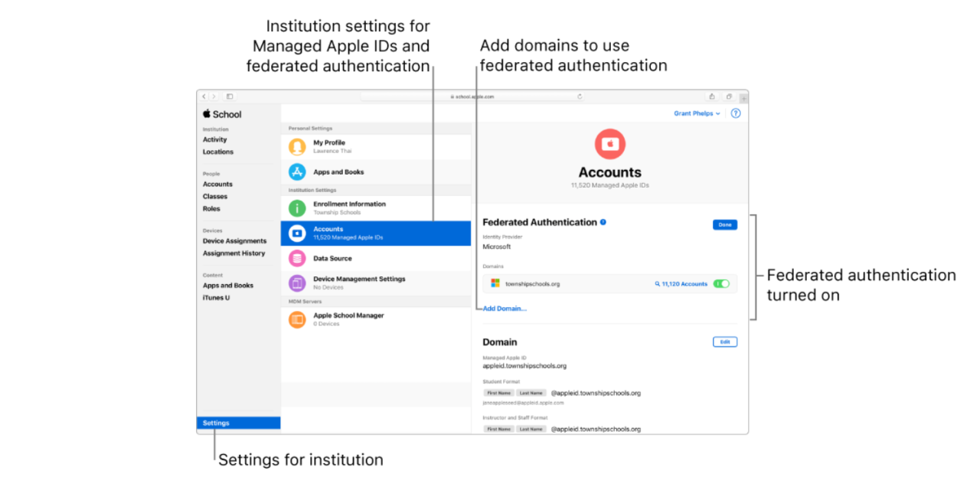Click the Microsoft logo beside townshipschools.org

click(494, 283)
